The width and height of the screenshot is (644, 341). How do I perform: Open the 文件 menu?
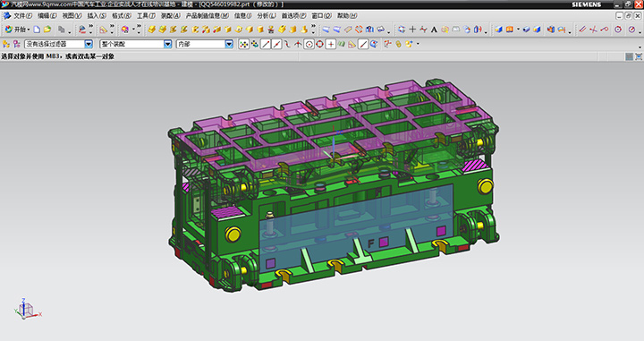(x=22, y=15)
